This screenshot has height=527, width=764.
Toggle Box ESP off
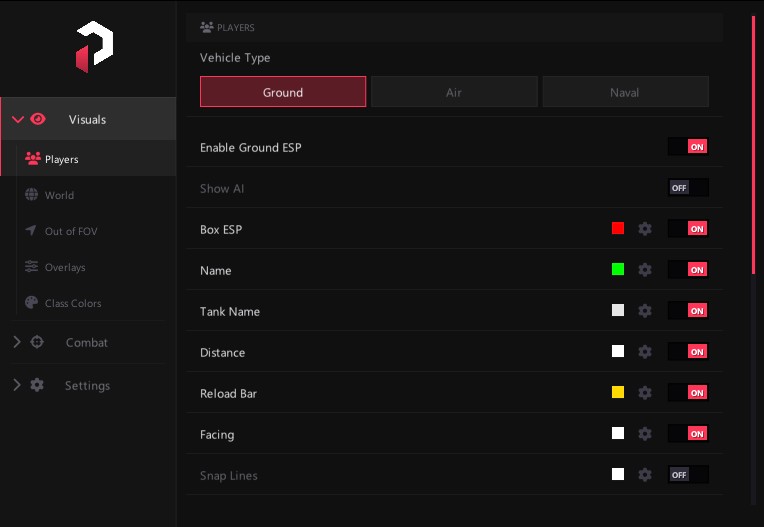click(688, 228)
